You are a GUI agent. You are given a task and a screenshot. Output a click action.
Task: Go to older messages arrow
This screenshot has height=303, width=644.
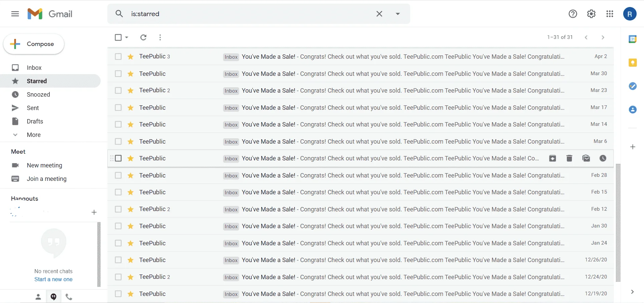coord(603,37)
